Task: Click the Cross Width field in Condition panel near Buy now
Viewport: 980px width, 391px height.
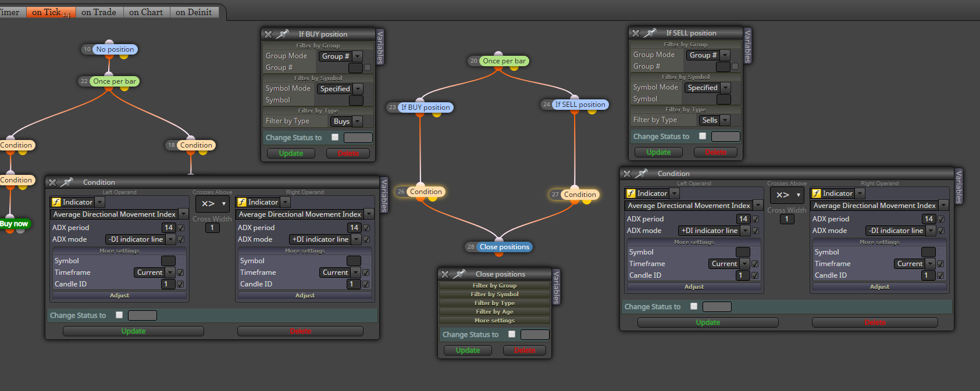Action: pos(212,228)
